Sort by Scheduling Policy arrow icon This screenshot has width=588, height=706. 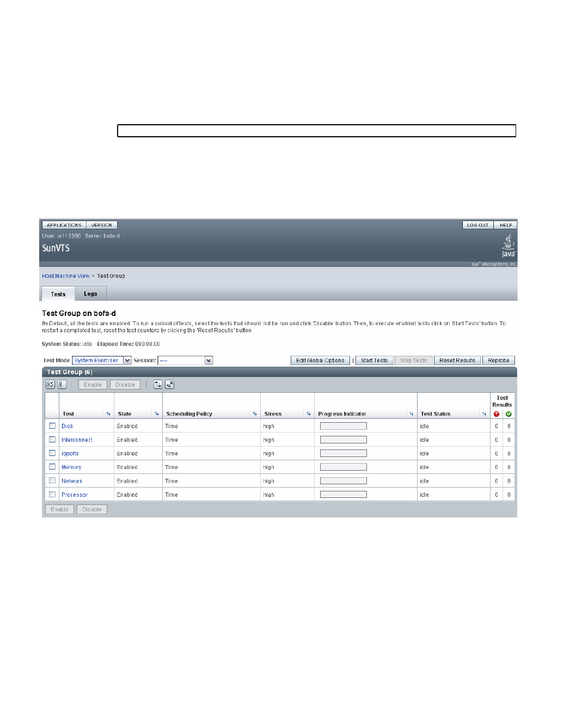coord(255,414)
